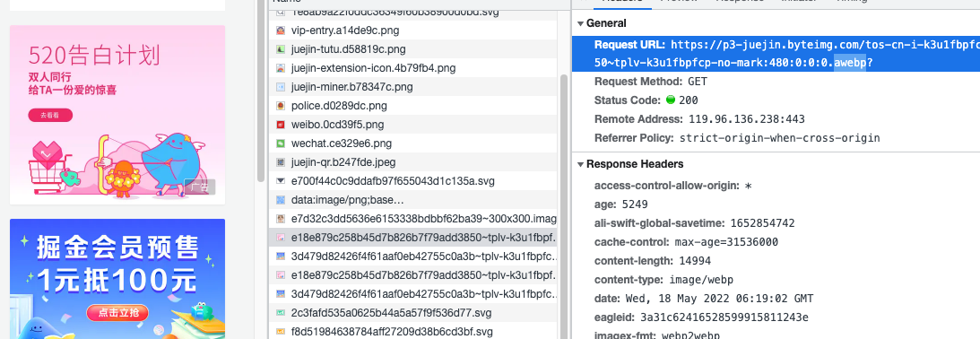Click the access-control-allow-origin header line
The image size is (980, 339).
pos(673,186)
